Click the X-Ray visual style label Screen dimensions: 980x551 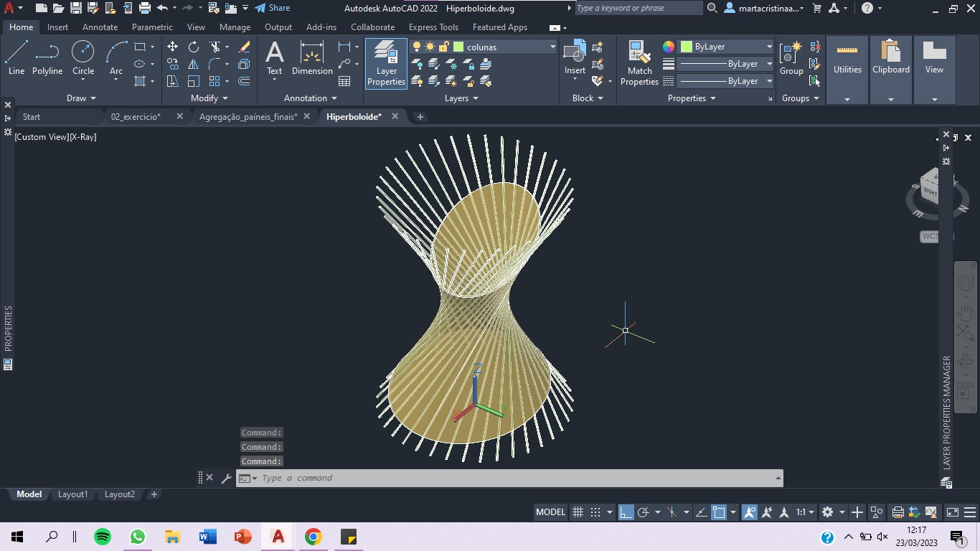click(83, 136)
